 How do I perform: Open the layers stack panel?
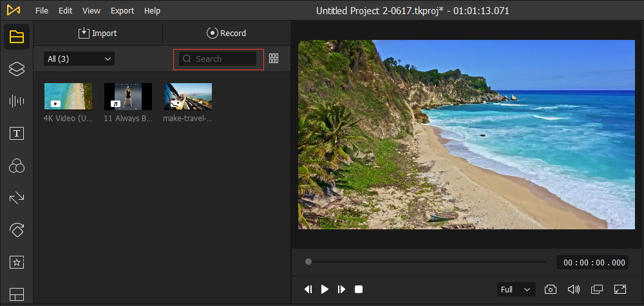point(17,70)
